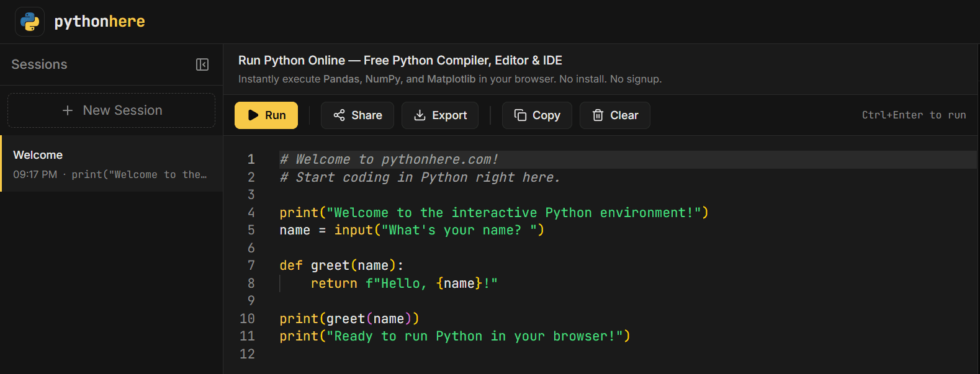Click line number 7 in gutter
Screen dimensions: 980x374
(251, 265)
